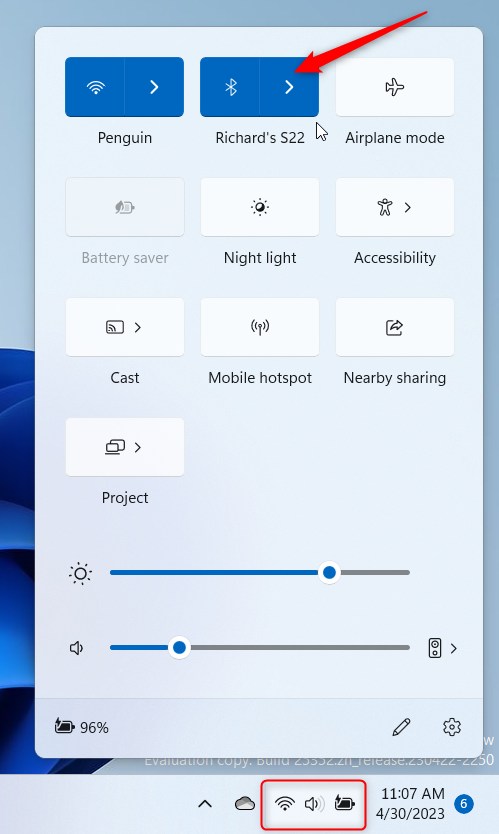Enable Airplane mode

pyautogui.click(x=395, y=87)
